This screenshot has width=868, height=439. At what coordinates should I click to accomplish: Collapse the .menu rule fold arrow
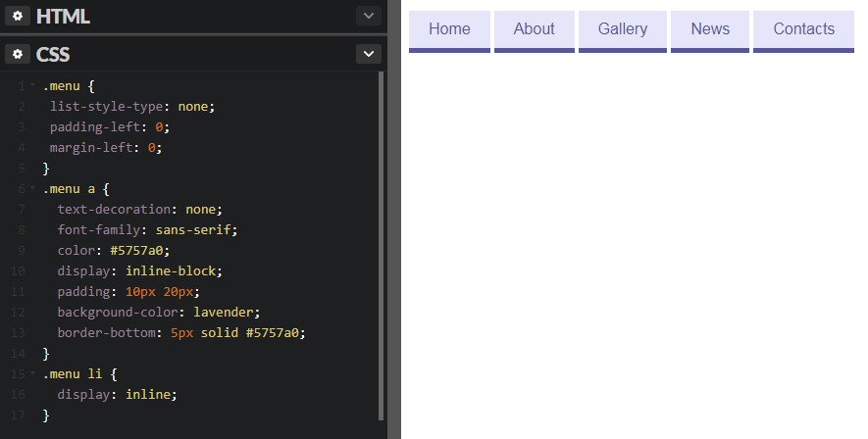tap(32, 86)
